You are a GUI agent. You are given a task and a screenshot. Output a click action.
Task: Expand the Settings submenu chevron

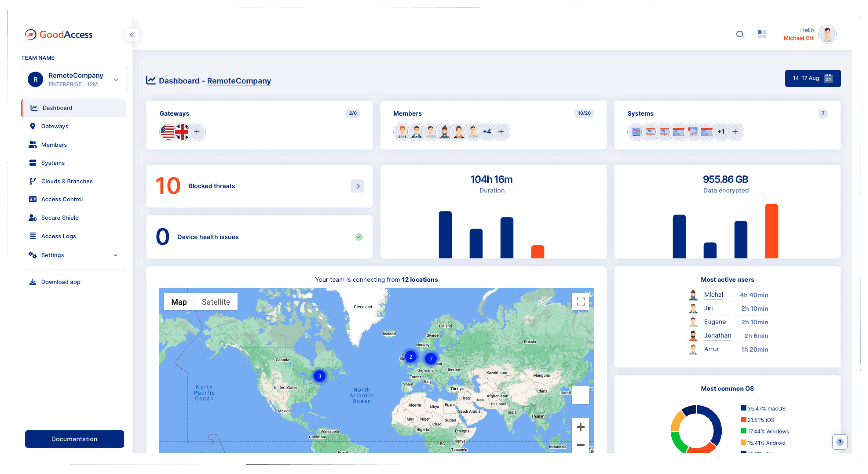116,255
